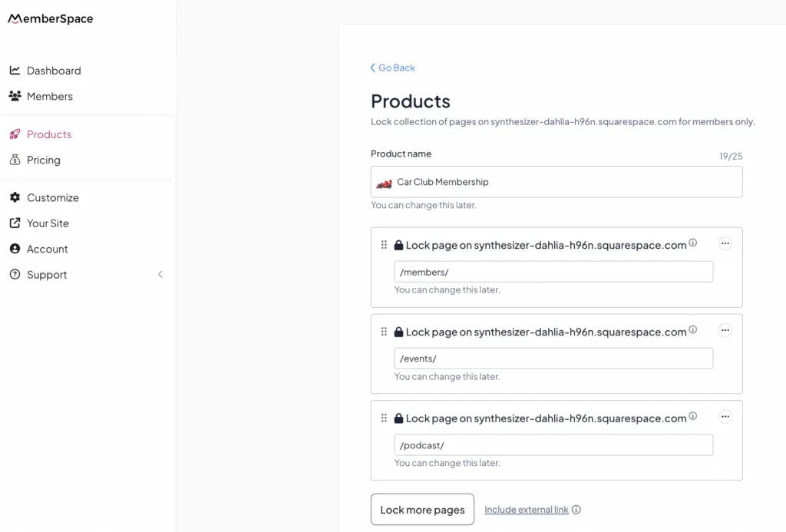The image size is (786, 532).
Task: Open the Account page
Action: [47, 249]
